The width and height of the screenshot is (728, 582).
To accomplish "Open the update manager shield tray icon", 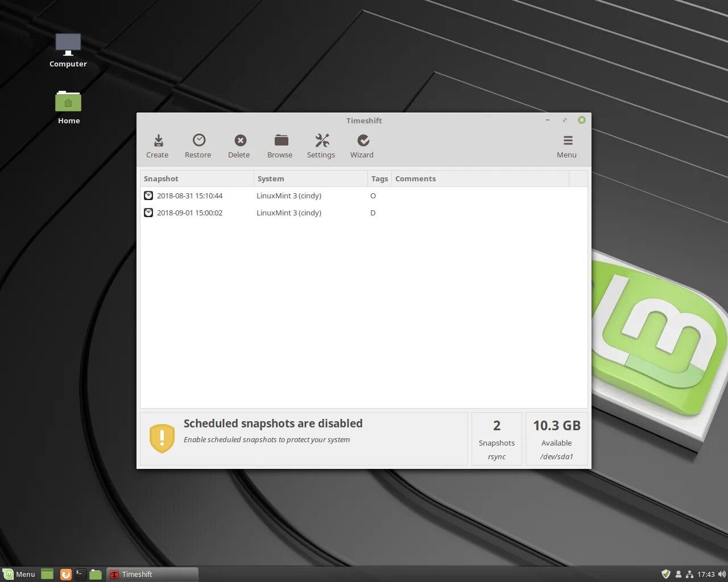I will [x=666, y=574].
